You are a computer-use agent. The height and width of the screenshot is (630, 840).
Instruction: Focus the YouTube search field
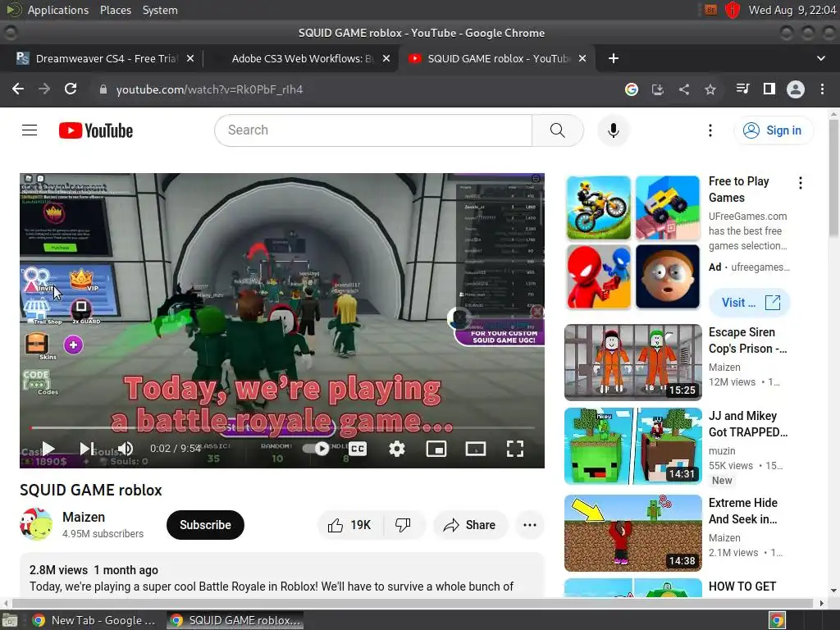(x=373, y=130)
